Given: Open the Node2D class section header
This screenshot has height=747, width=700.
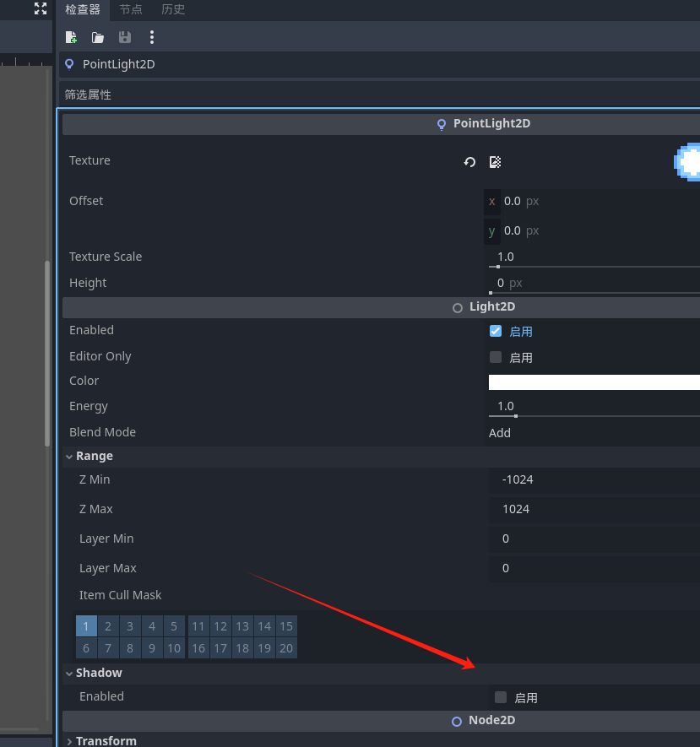Looking at the screenshot, I should [381, 721].
